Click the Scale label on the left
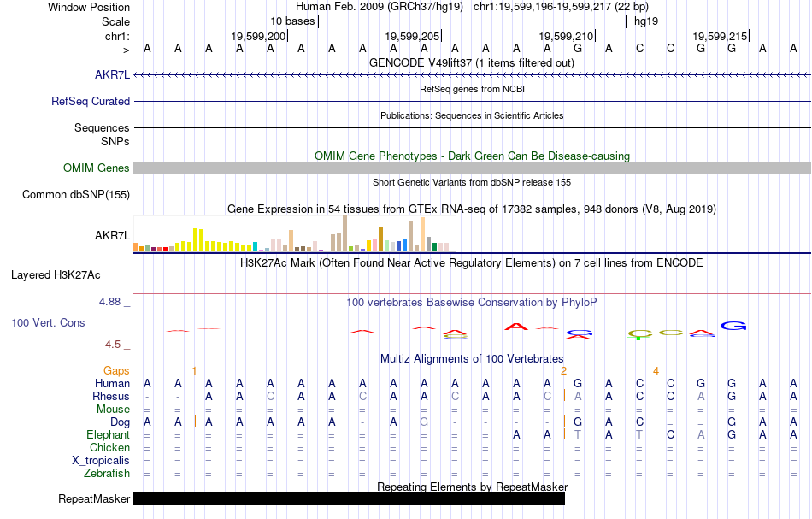 115,21
